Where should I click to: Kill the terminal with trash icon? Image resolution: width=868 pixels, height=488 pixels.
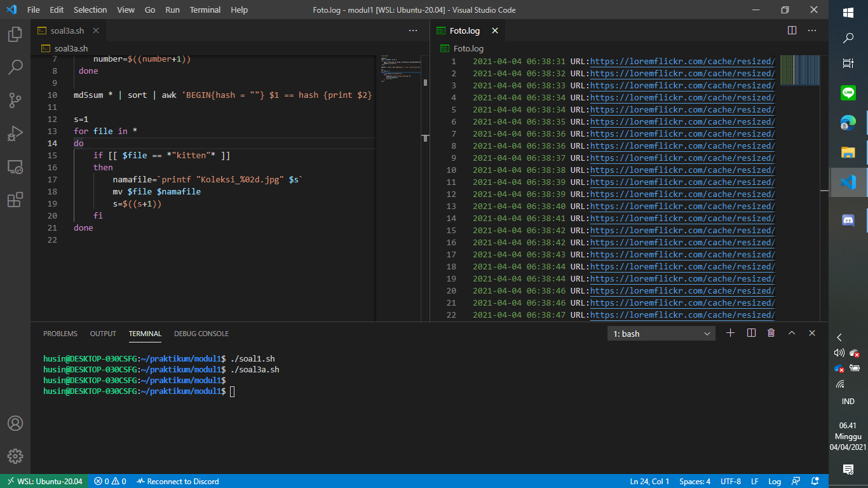point(771,333)
